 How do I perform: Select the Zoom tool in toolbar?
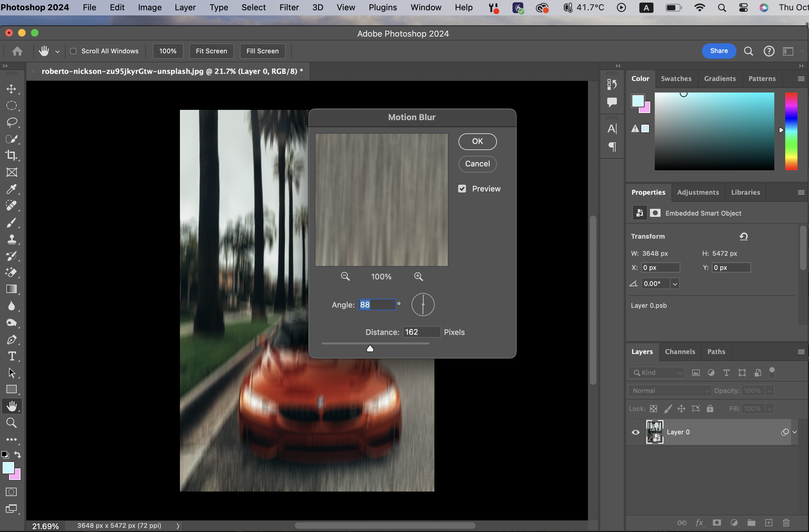pos(12,422)
